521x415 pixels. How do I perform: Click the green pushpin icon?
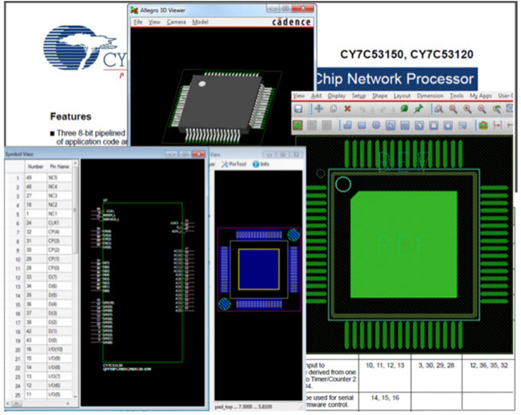click(x=418, y=109)
